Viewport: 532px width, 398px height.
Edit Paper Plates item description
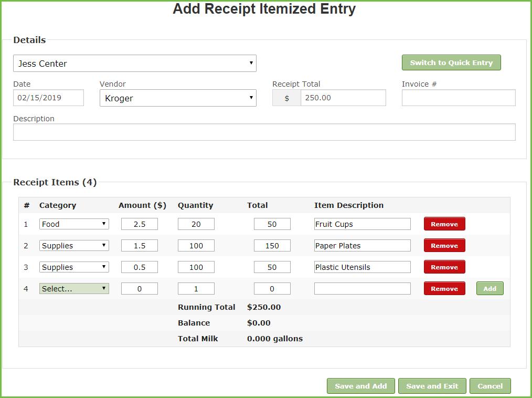click(363, 246)
